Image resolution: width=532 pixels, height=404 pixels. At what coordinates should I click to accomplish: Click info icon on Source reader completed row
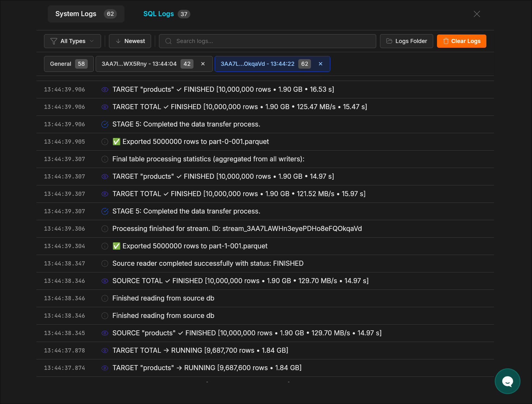(105, 264)
